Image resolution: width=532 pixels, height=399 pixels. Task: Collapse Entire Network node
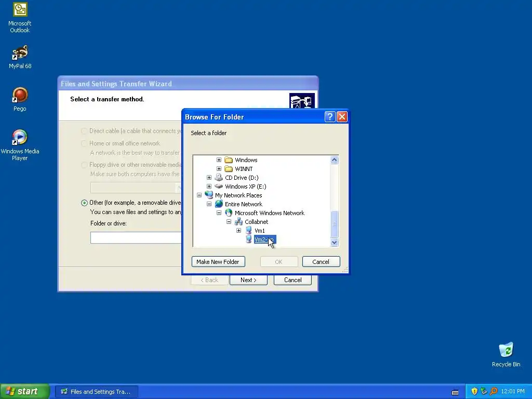pos(209,204)
